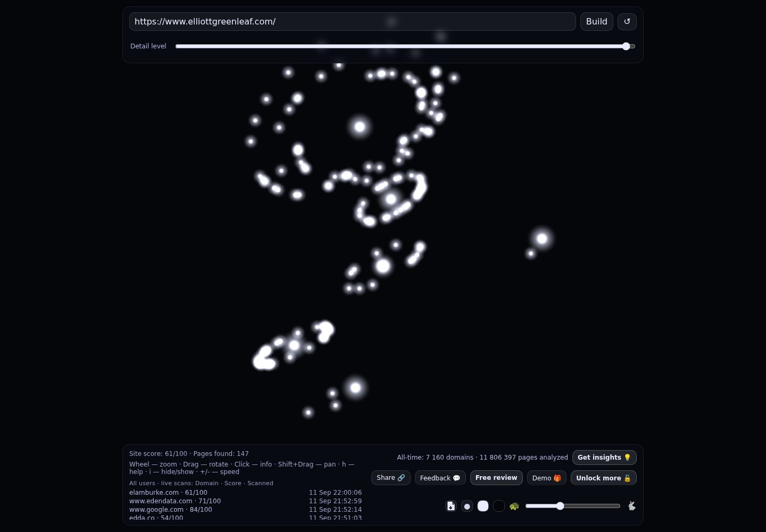Click the animation speed slider handle
This screenshot has width=766, height=532.
[x=560, y=506]
